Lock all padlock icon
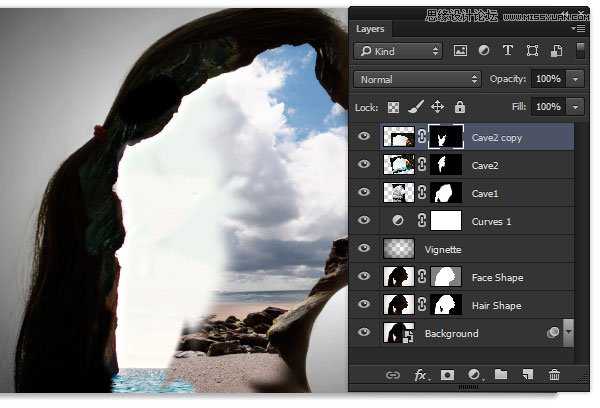 tap(460, 107)
